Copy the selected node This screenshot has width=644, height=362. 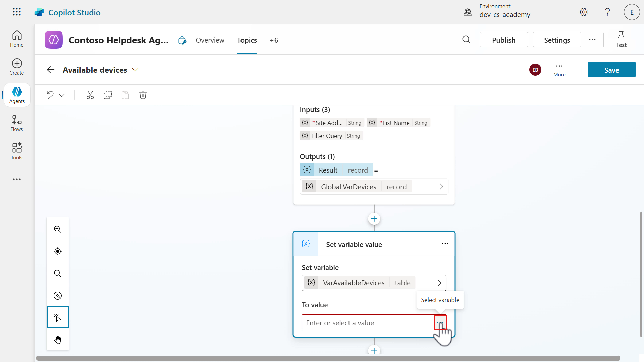click(108, 95)
